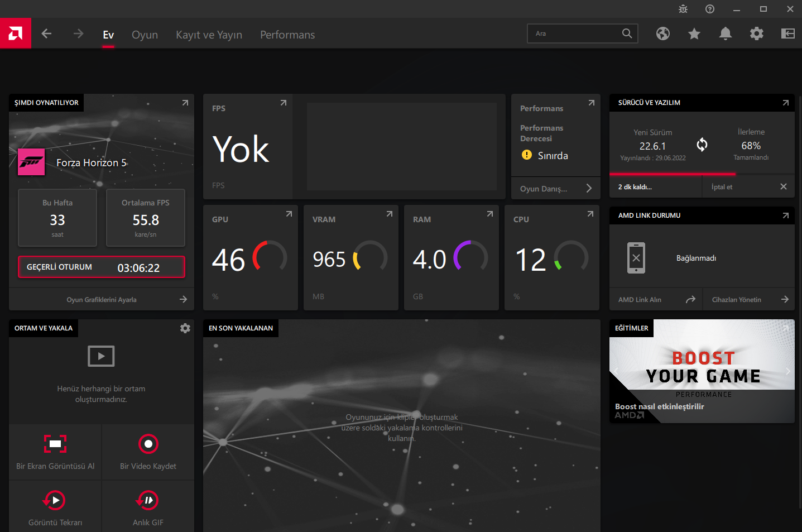802x532 pixels.
Task: Open the Boost Your Game tutorial thumbnail
Action: (x=702, y=371)
